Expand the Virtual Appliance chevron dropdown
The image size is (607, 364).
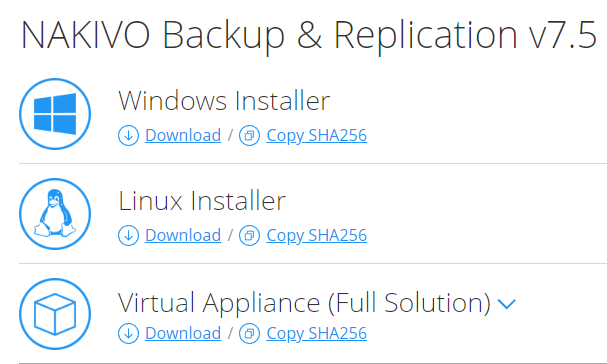point(506,304)
